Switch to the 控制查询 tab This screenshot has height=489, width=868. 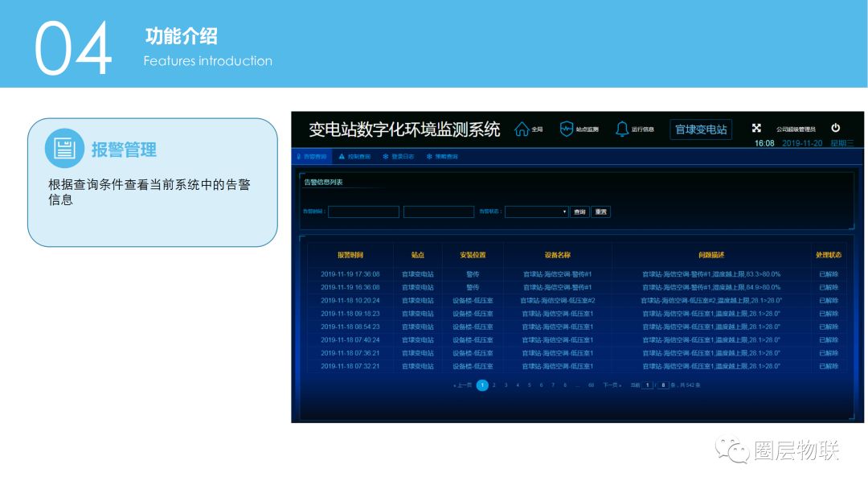[x=354, y=157]
